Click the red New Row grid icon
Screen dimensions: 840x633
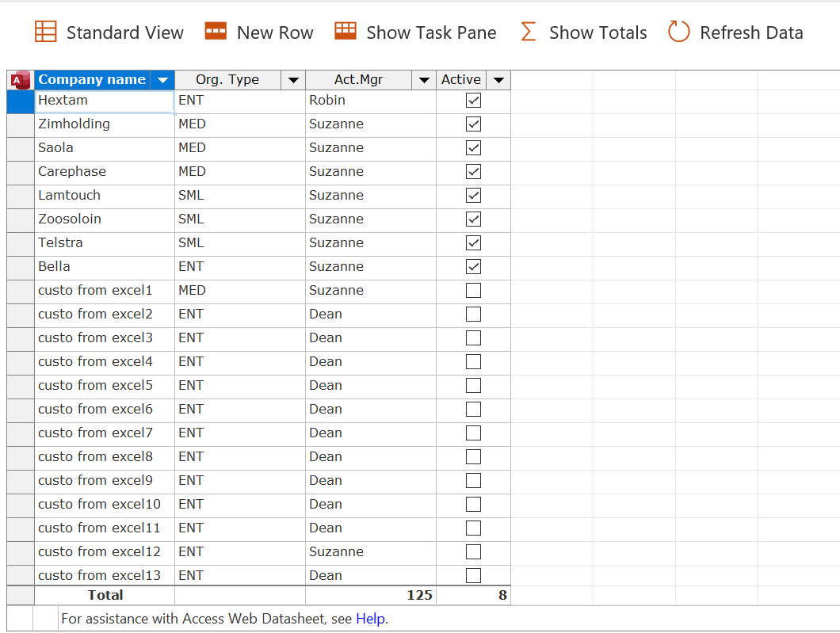(216, 32)
